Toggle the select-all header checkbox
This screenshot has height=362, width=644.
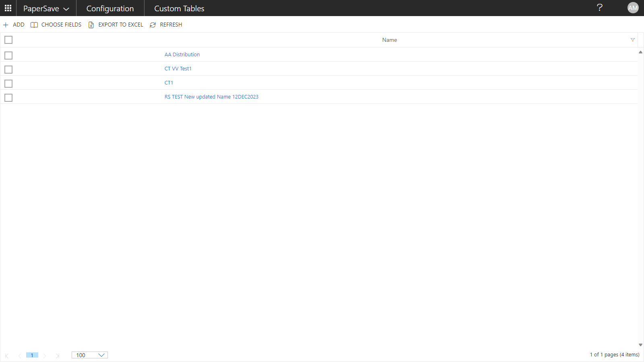coord(8,40)
